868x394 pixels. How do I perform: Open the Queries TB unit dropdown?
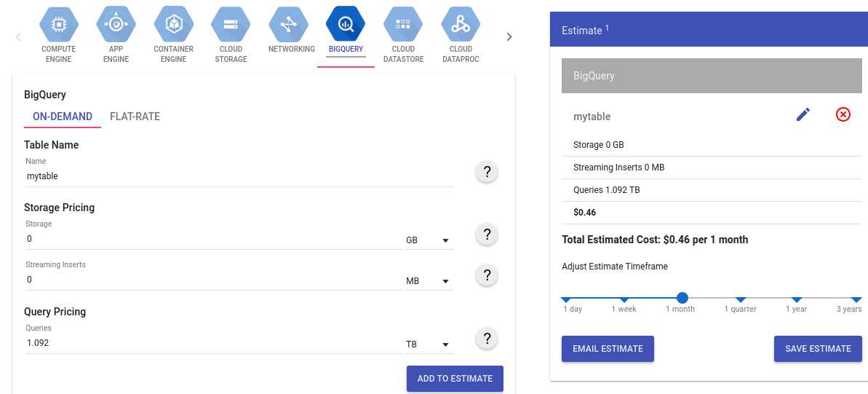[429, 344]
